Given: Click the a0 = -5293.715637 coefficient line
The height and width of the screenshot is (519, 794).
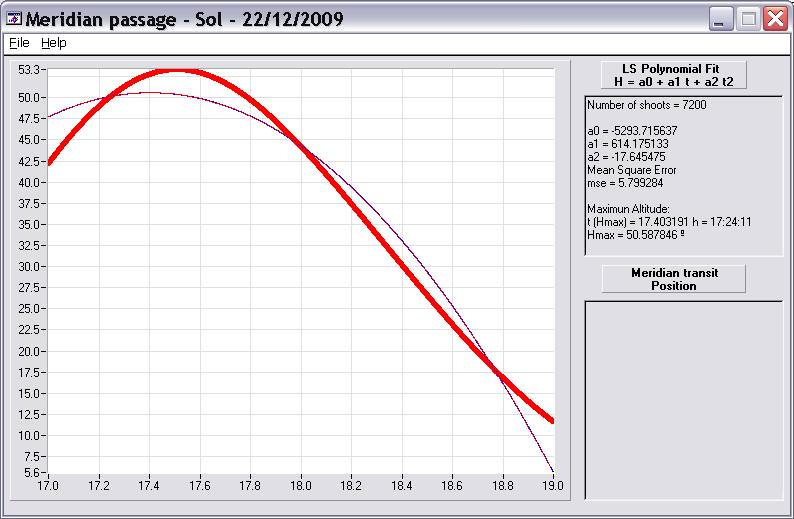Looking at the screenshot, I should [632, 131].
